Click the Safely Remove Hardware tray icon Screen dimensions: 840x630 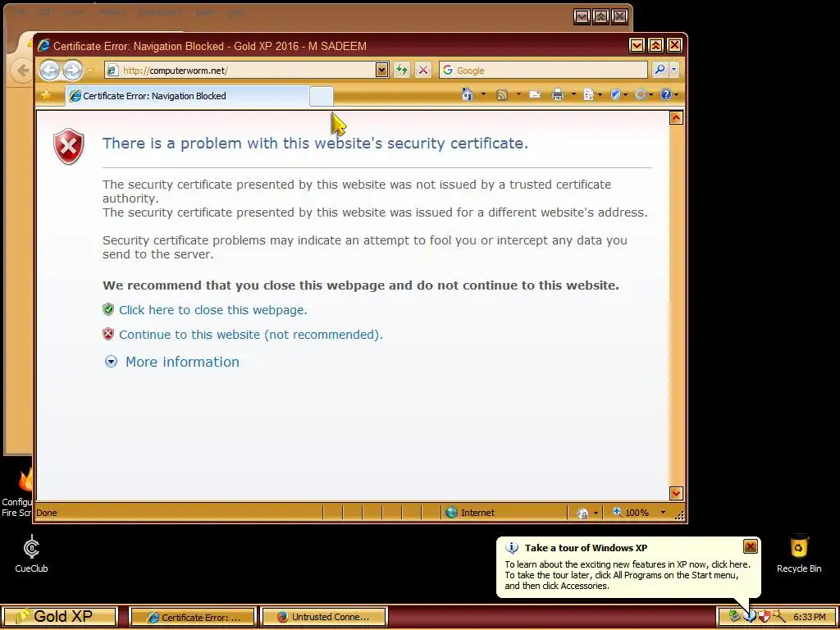[734, 617]
